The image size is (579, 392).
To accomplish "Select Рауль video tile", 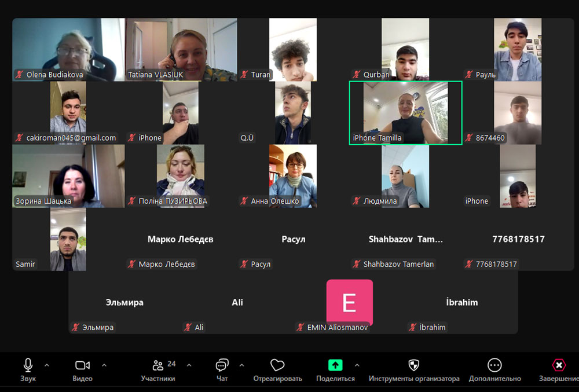I will pyautogui.click(x=518, y=49).
